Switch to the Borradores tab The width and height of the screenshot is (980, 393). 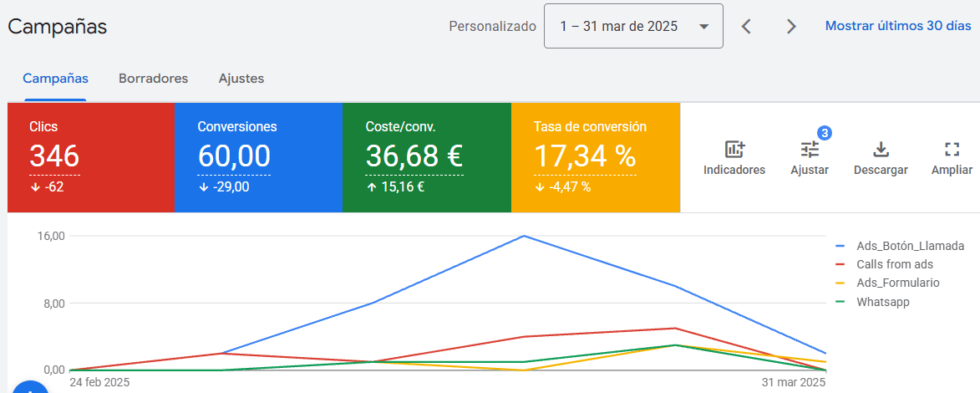coord(153,79)
